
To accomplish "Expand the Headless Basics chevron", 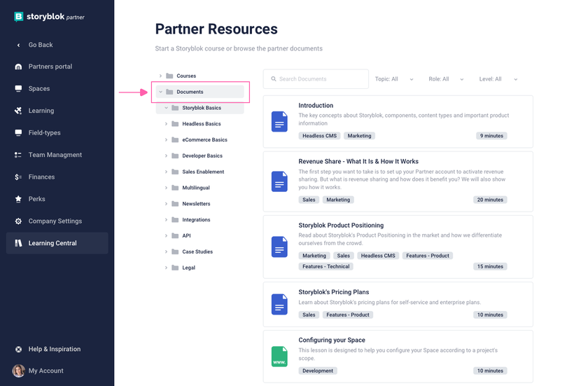I will click(x=166, y=124).
